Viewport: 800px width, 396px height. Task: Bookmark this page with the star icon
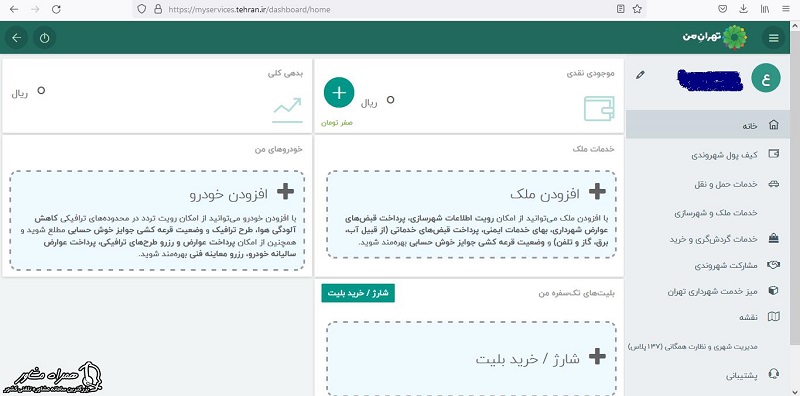pyautogui.click(x=637, y=9)
